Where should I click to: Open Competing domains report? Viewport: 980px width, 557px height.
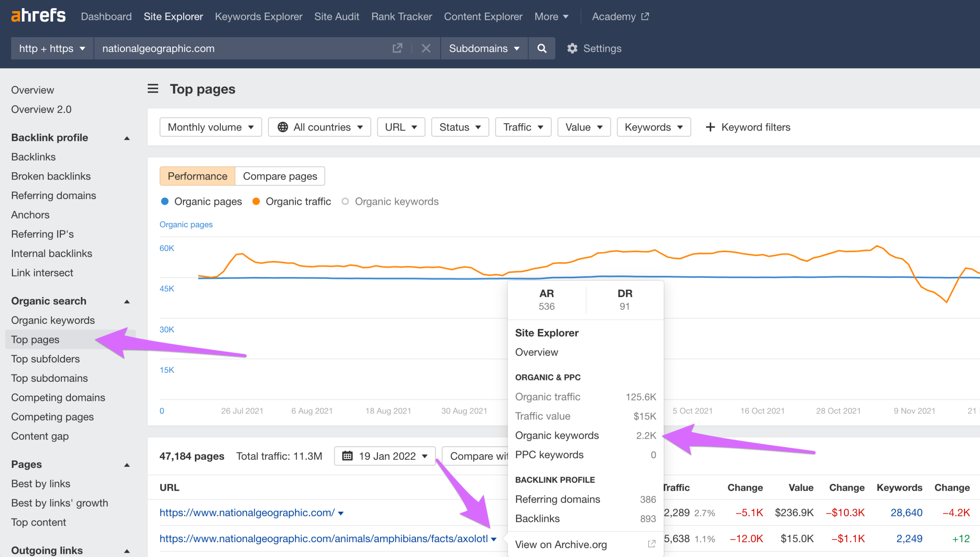click(58, 397)
